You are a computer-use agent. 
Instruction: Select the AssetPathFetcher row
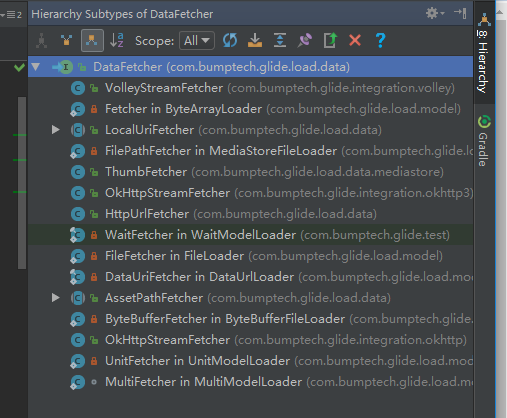pos(250,298)
